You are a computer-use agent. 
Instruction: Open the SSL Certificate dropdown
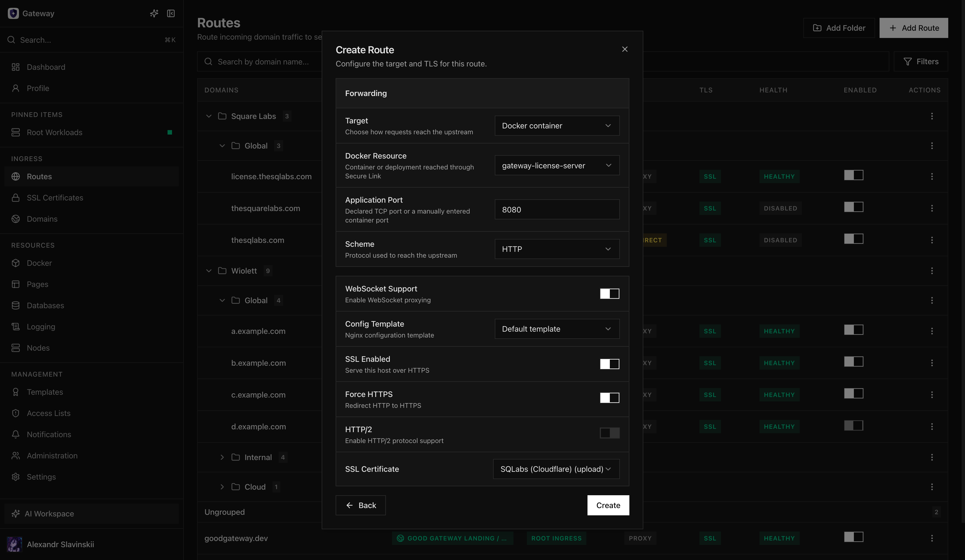coord(556,469)
